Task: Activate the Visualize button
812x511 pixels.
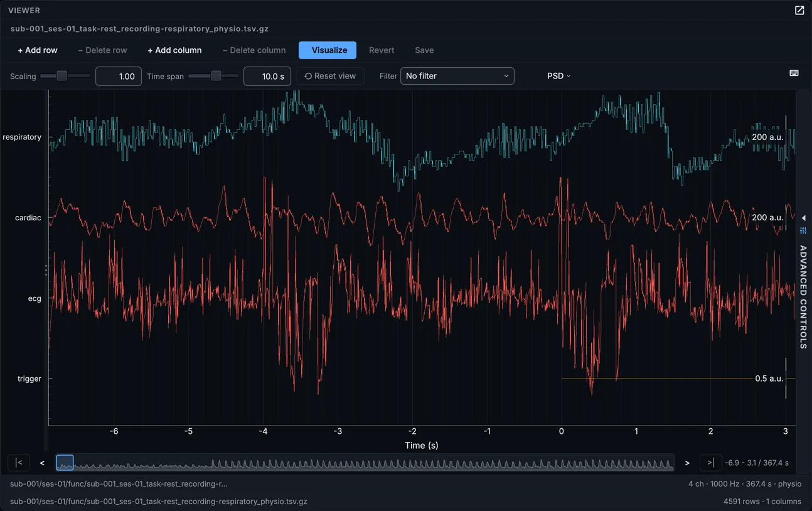Action: click(x=328, y=50)
